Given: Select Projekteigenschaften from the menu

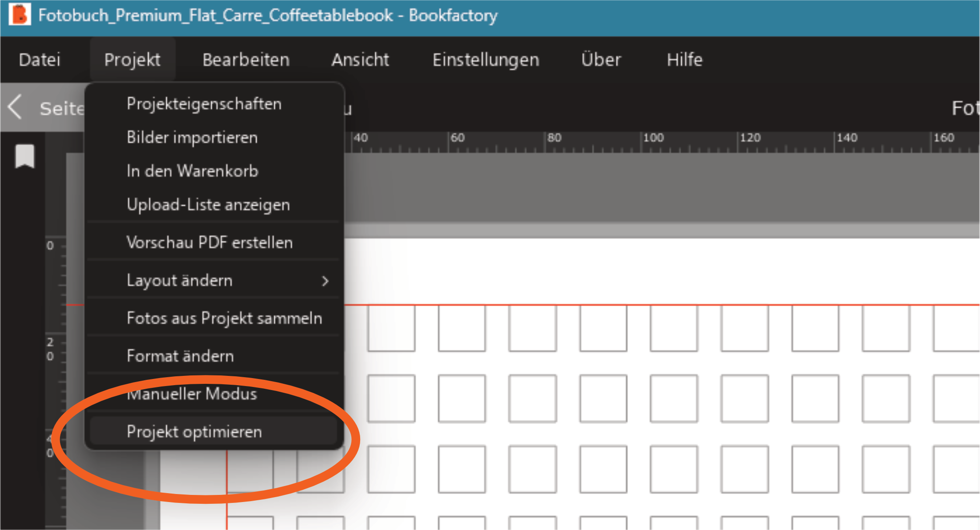Looking at the screenshot, I should click(x=213, y=104).
